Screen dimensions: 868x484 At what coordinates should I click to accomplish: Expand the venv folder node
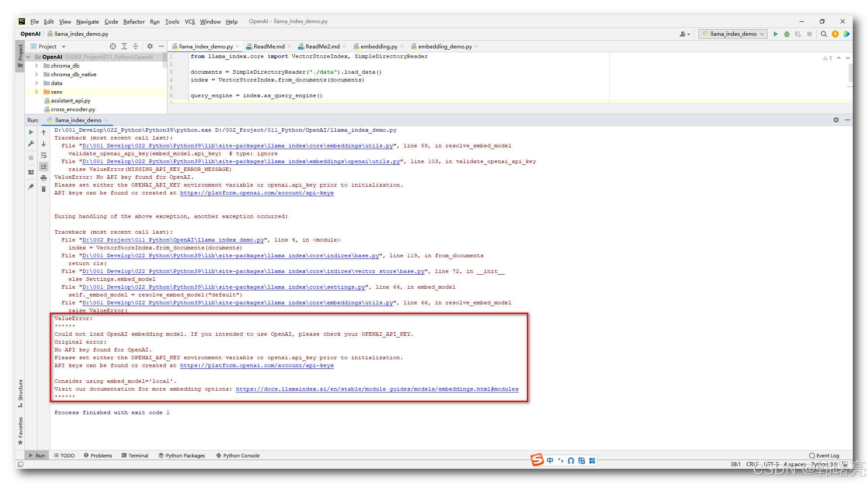[37, 92]
